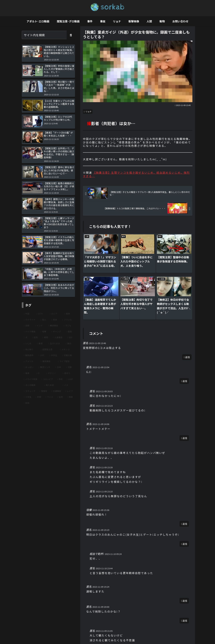Screen dimensions: 215x644
Task: Open the 事件 menu item
Action: [x=90, y=22]
